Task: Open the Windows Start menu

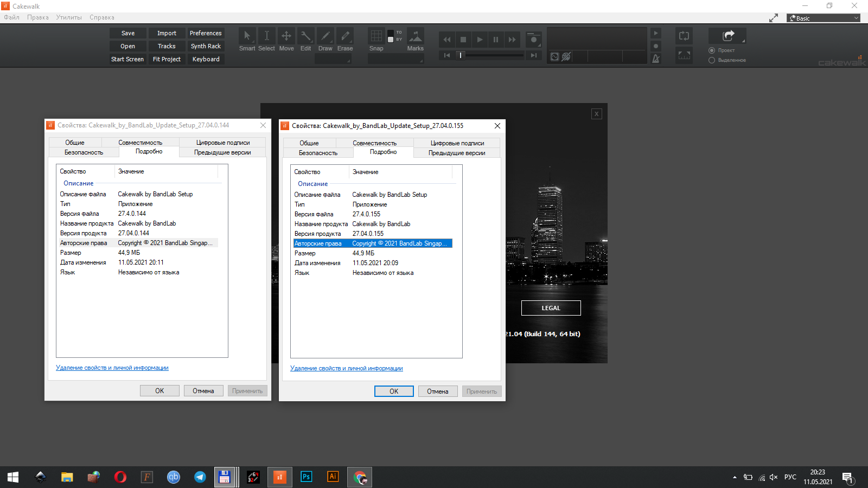Action: tap(13, 477)
